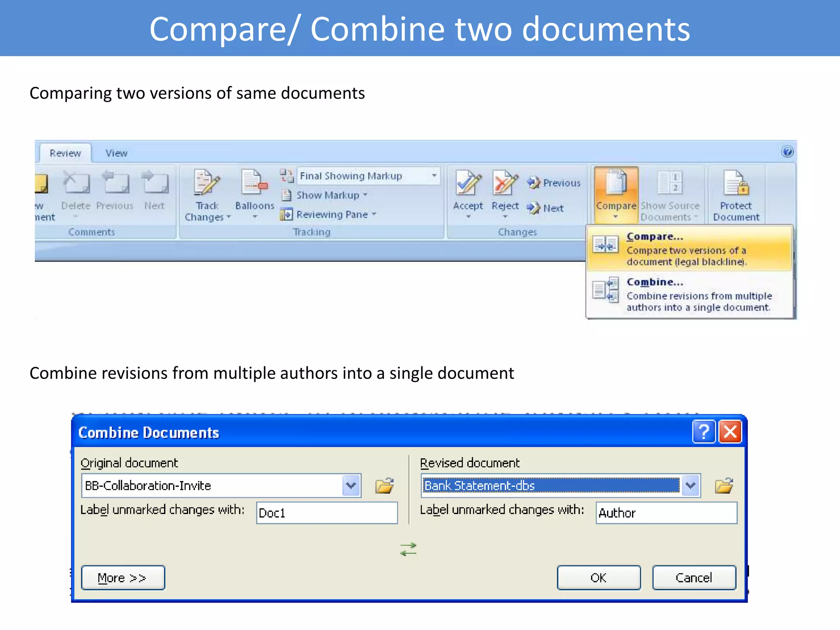Click the display for review icon
Viewport: 840px width, 630px height.
coord(287,176)
